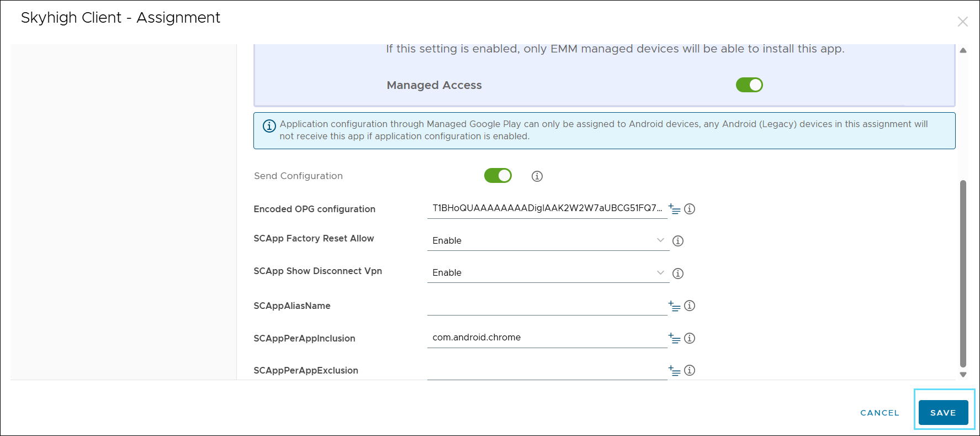Click the SCAppPerAppInclusion field with com.android.chrome
Viewport: 980px width, 436px height.
point(547,338)
